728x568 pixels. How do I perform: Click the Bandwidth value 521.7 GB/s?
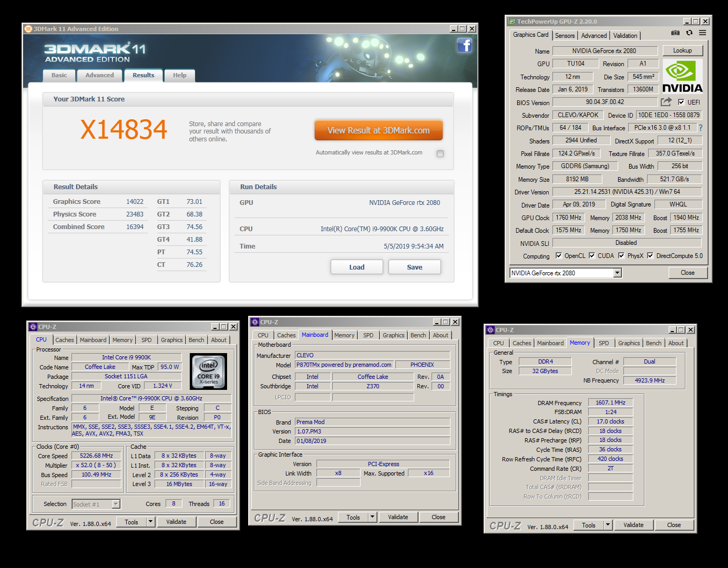[x=674, y=179]
